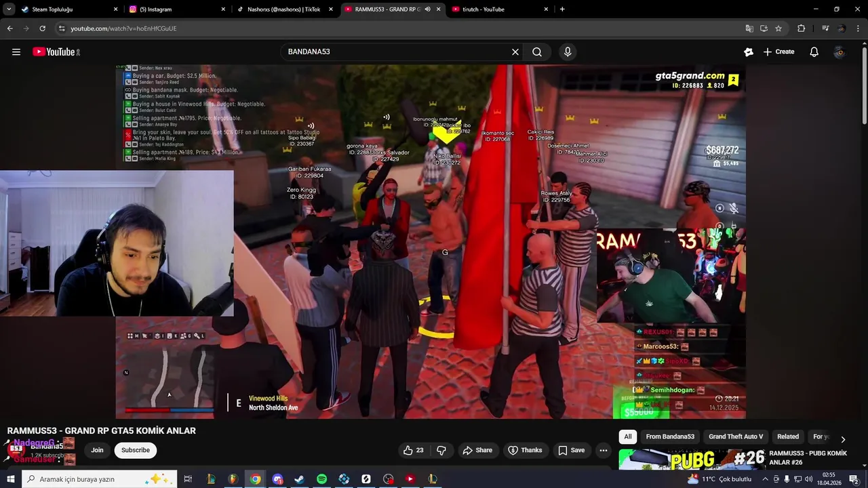View site information icon in address bar
This screenshot has width=868, height=488.
click(62, 28)
